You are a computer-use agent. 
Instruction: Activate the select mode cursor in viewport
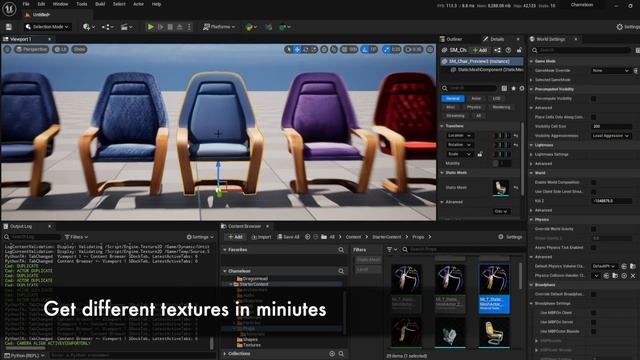click(289, 49)
